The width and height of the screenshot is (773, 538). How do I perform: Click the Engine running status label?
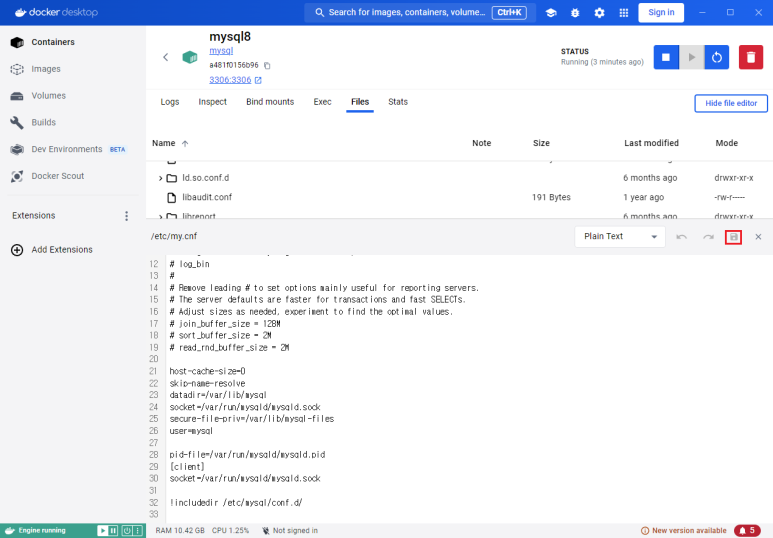point(42,531)
